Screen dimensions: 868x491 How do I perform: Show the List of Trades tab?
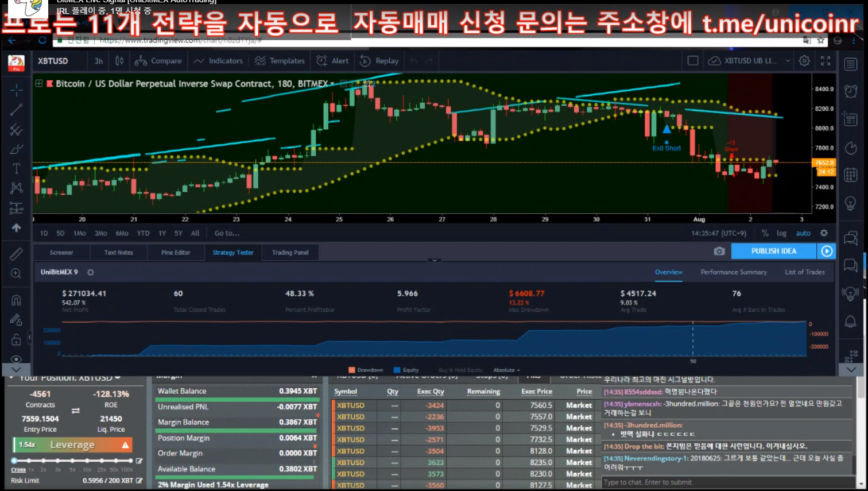click(x=805, y=272)
